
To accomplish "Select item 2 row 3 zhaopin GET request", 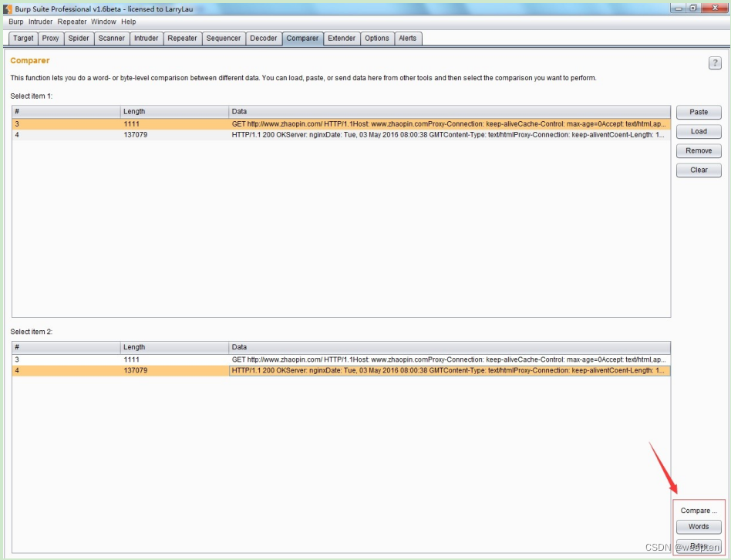I will pos(342,359).
